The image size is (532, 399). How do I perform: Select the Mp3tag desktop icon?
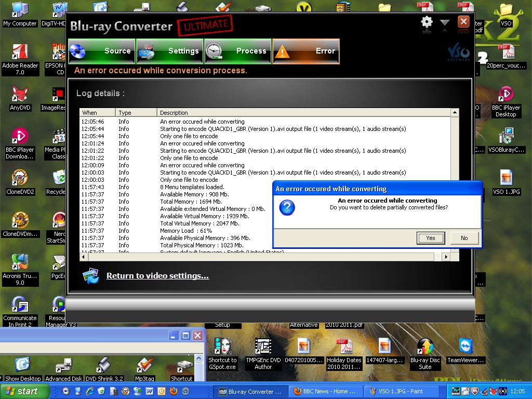[144, 369]
